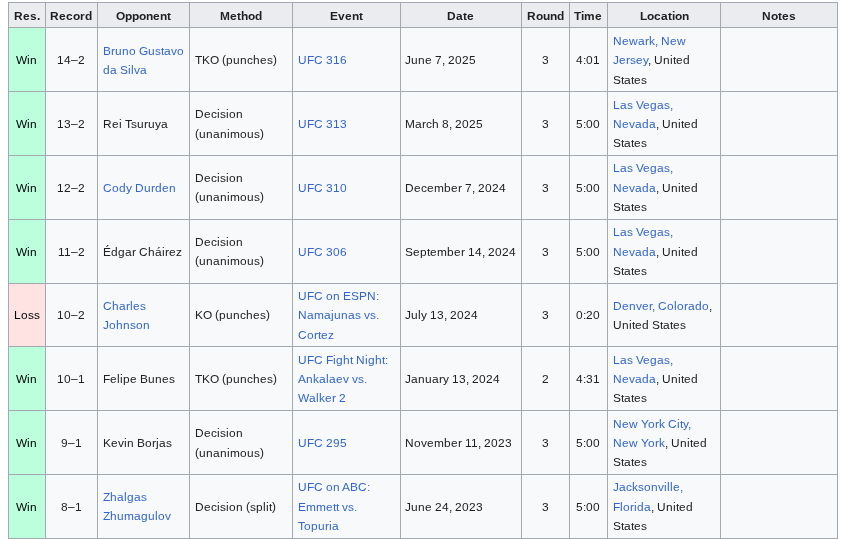The width and height of the screenshot is (842, 539).
Task: Click the January 13, 2024 date cell
Action: pos(460,379)
